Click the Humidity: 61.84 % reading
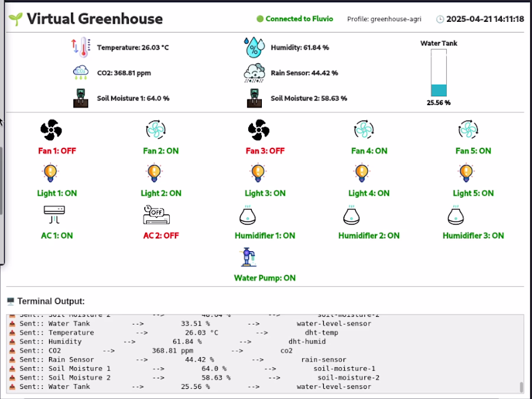 (300, 47)
